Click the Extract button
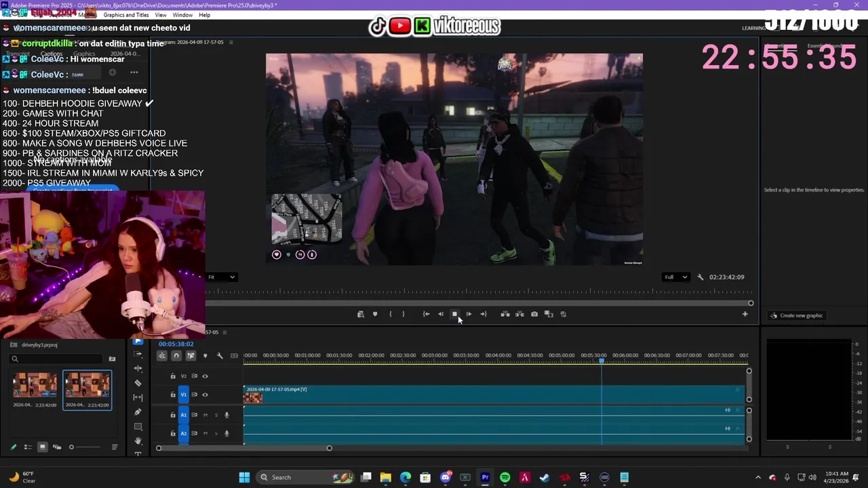868x488 pixels. (519, 314)
